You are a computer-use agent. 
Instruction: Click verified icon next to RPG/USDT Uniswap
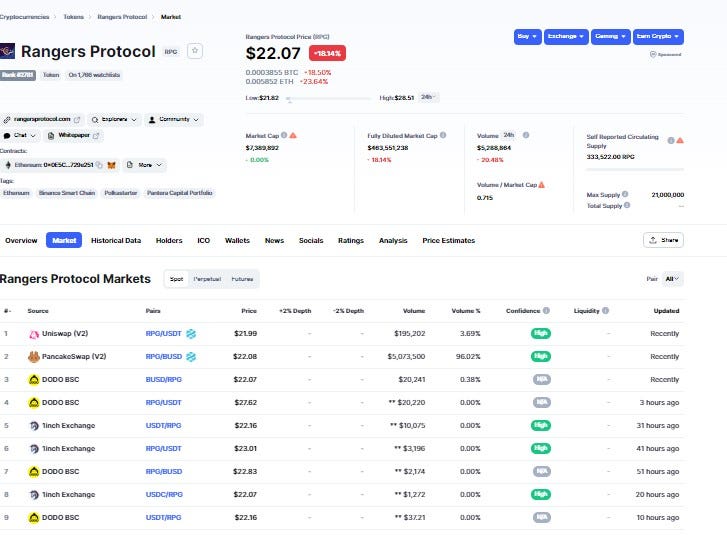(191, 334)
